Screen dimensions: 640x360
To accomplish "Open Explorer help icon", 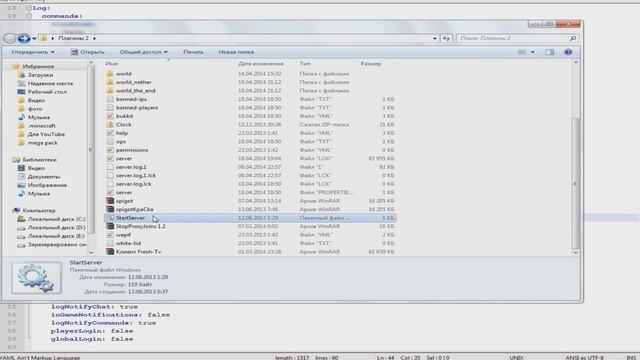I will pos(568,52).
